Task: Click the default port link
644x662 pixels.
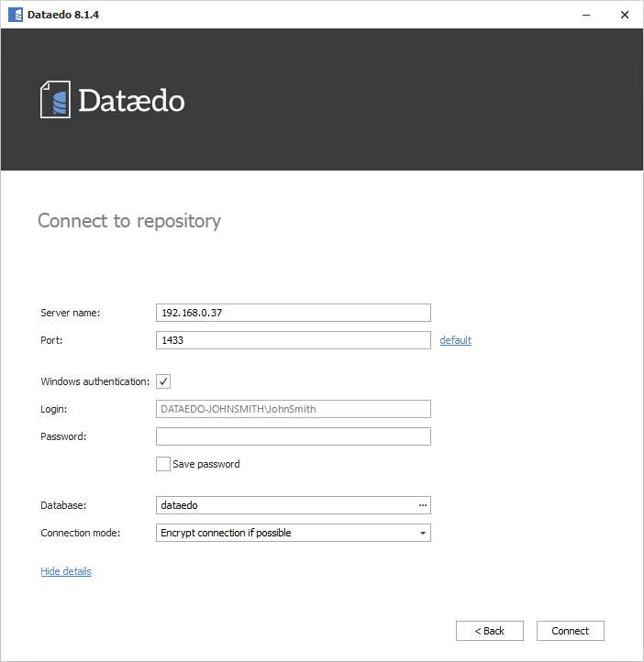Action: 455,340
